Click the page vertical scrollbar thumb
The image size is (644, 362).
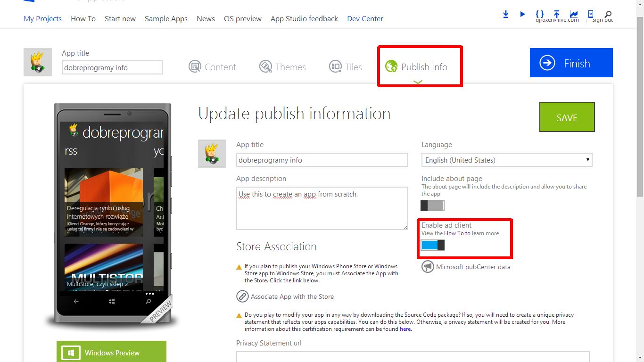[640, 106]
